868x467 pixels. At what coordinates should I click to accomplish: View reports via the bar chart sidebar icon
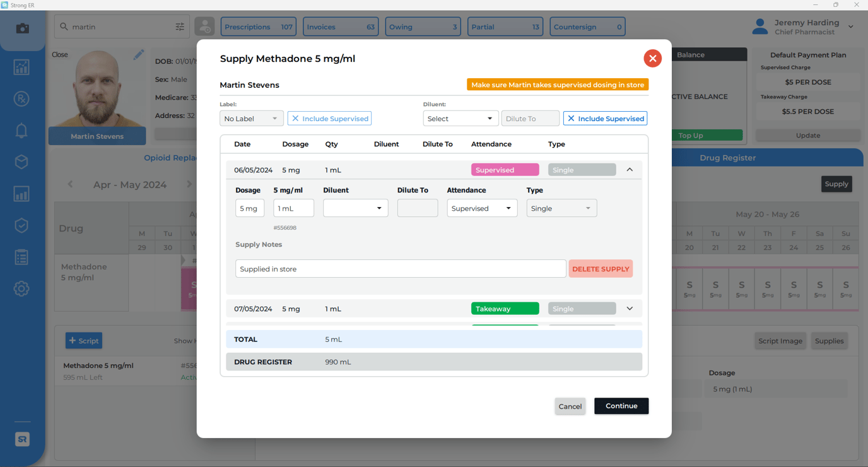[21, 193]
